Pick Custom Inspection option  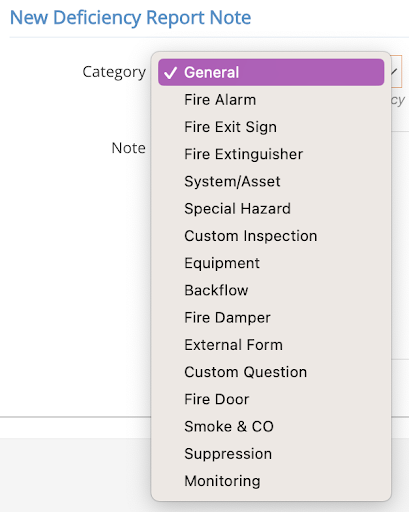[x=271, y=236]
